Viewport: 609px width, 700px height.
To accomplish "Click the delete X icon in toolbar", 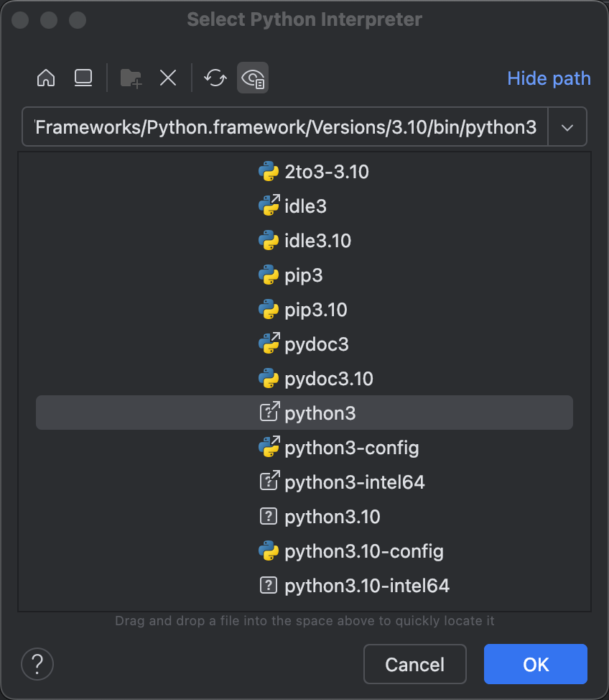I will [168, 78].
